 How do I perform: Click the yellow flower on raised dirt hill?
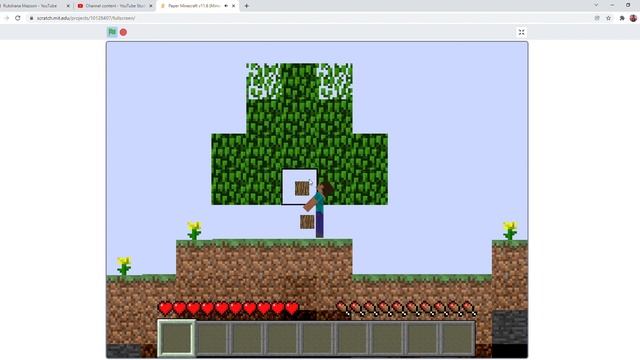[194, 231]
